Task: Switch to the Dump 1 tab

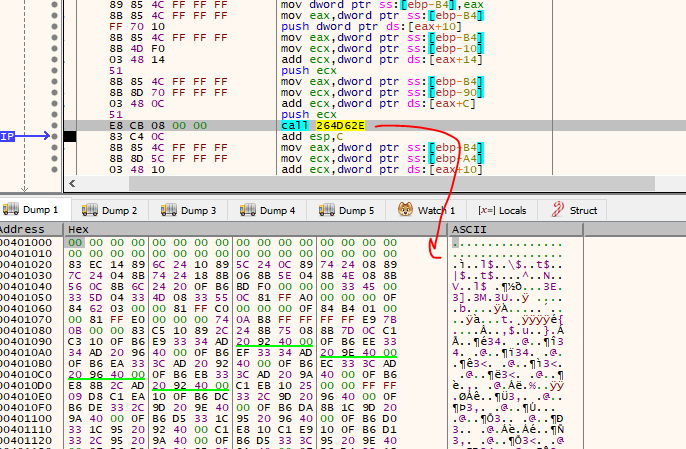Action: click(x=35, y=210)
